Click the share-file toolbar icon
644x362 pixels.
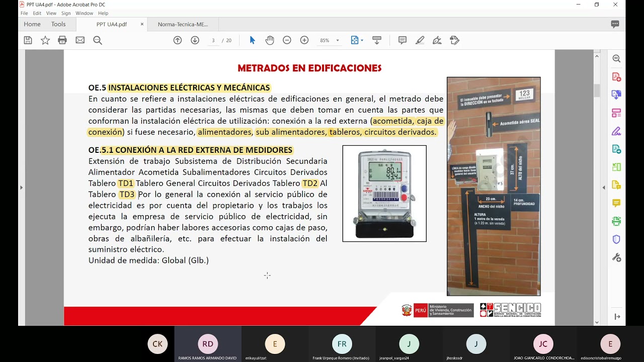455,40
